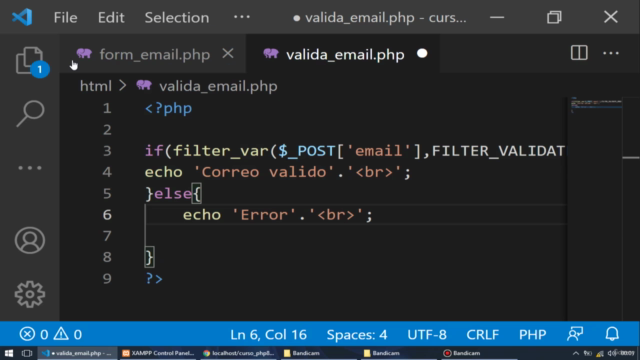Open Task View in taskbar

point(27,353)
